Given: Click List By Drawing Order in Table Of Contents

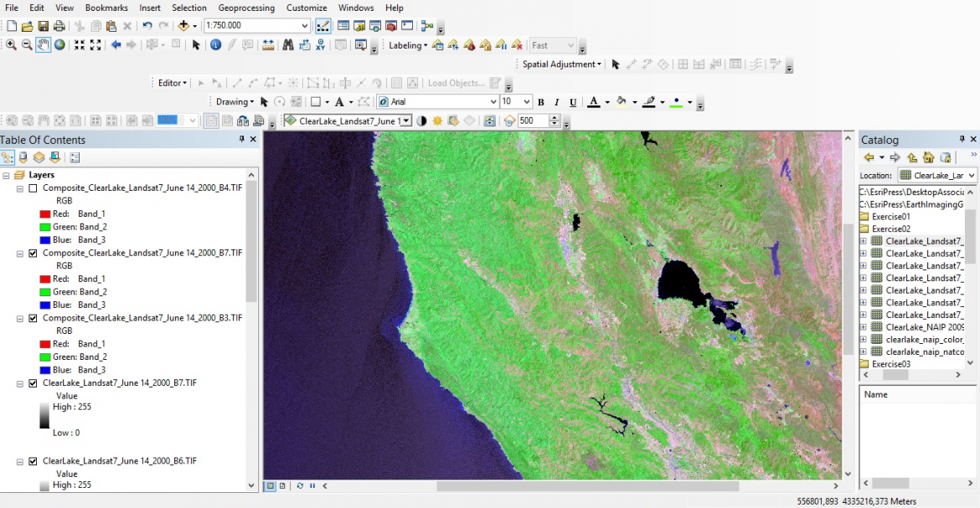Looking at the screenshot, I should coord(8,157).
